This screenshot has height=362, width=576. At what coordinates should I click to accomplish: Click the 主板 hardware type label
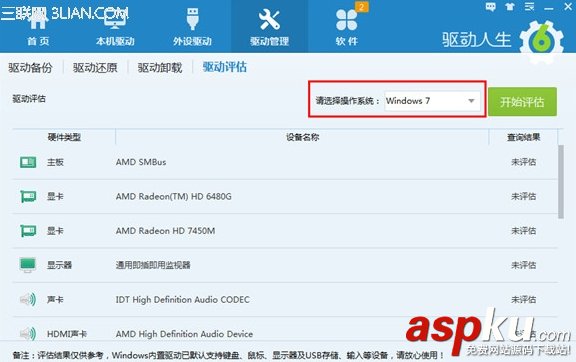click(x=55, y=162)
